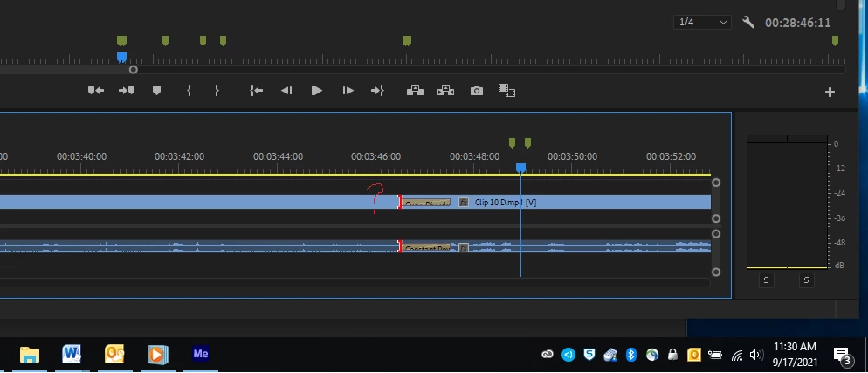Click the monitor zoom scroll bar handle

tap(134, 70)
